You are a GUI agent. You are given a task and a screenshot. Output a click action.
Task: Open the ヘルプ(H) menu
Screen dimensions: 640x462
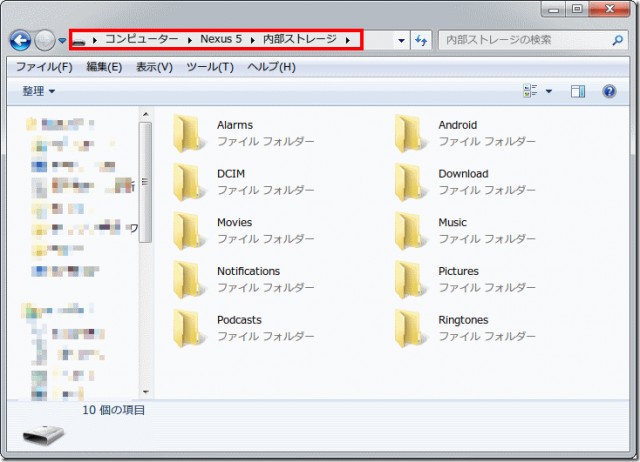[271, 67]
